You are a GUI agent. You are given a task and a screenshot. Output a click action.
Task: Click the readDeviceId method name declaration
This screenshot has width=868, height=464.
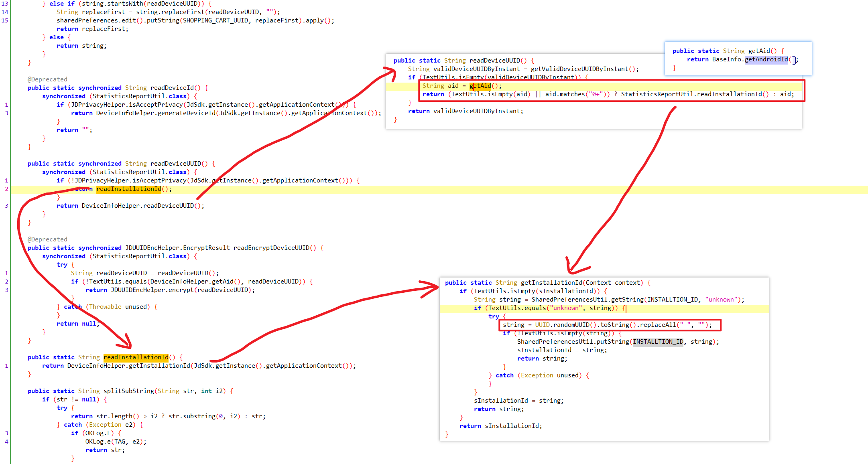[172, 88]
